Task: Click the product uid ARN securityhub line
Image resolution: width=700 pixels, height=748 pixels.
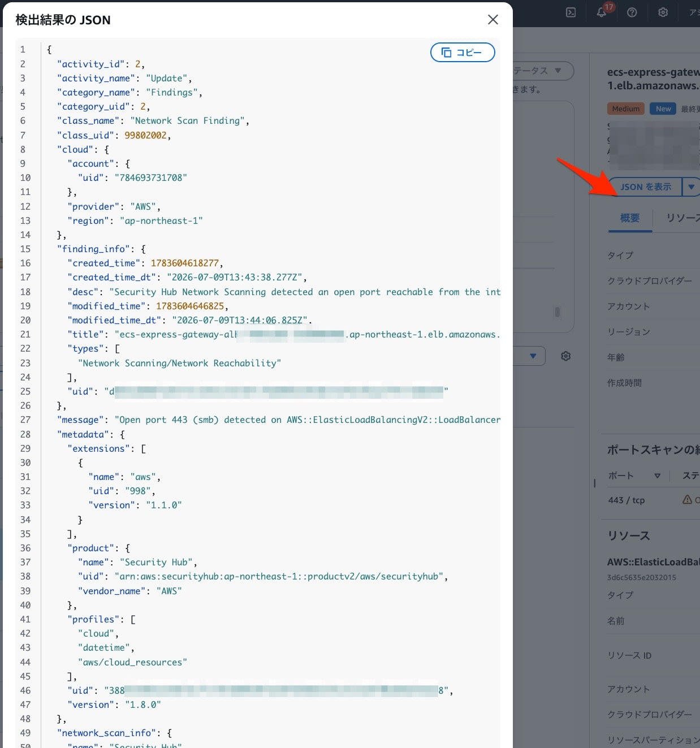Action: [x=263, y=576]
